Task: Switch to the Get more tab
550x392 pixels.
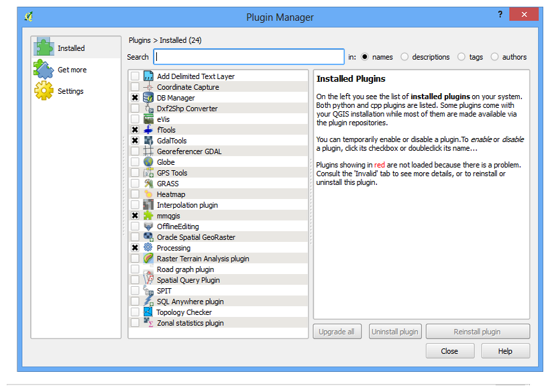Action: pyautogui.click(x=76, y=70)
